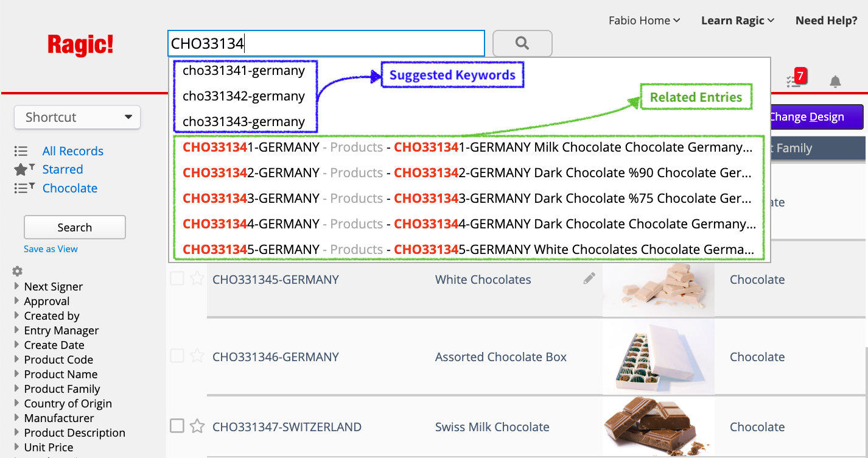The image size is (868, 458).
Task: Click the gear icon above Next Signer
Action: click(x=18, y=271)
